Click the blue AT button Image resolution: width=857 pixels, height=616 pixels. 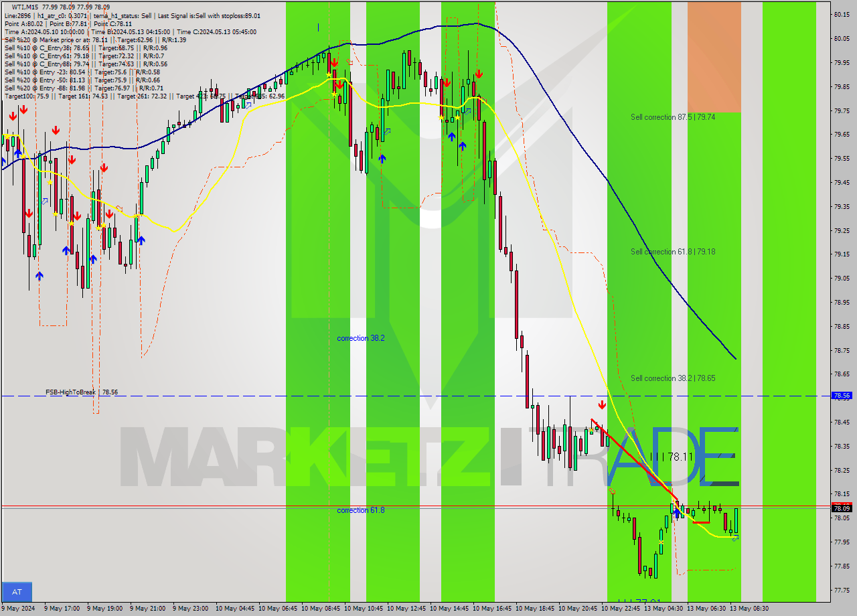click(17, 592)
